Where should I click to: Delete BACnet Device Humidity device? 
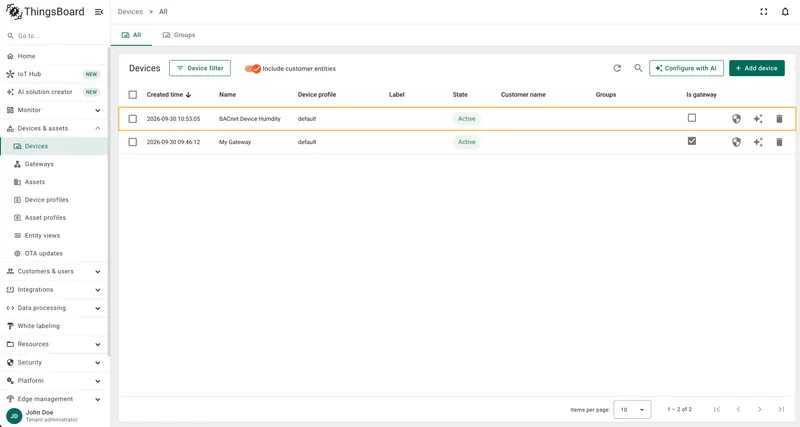pyautogui.click(x=779, y=119)
